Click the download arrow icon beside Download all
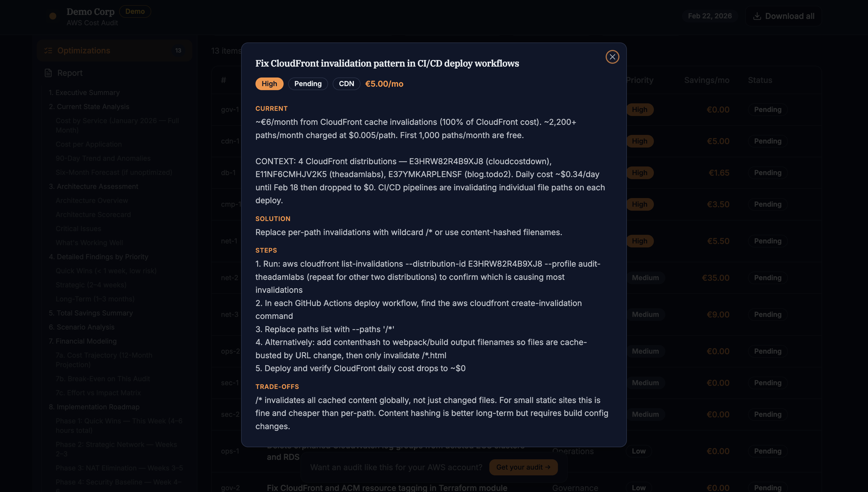868x492 pixels. (x=757, y=16)
